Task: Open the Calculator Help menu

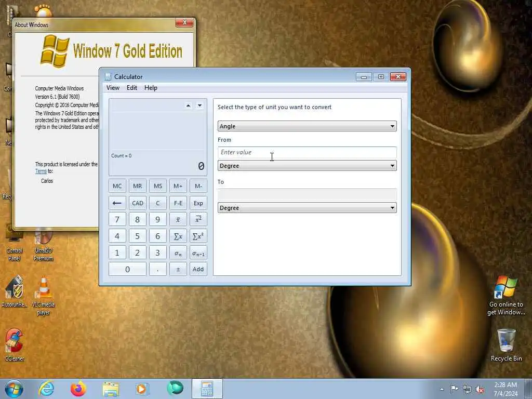Action: pyautogui.click(x=151, y=88)
